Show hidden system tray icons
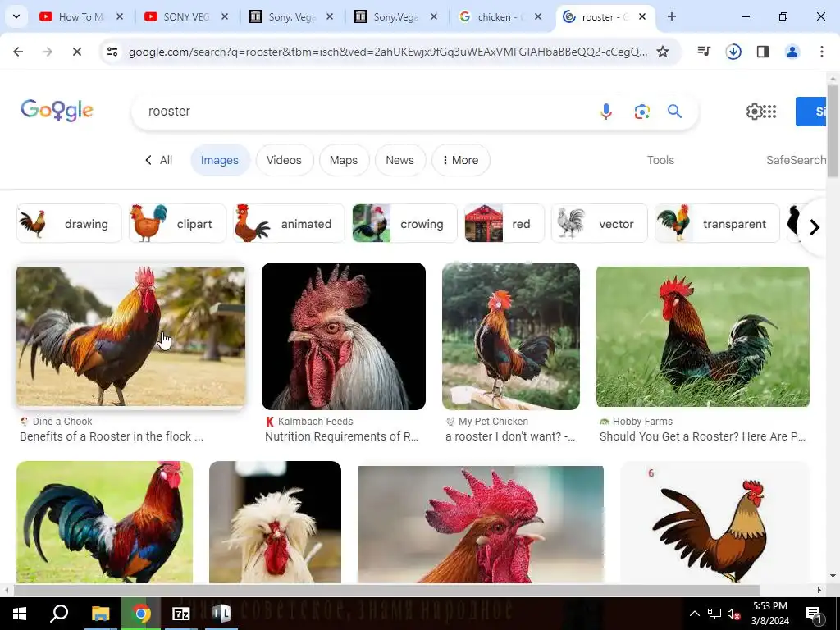 694,614
